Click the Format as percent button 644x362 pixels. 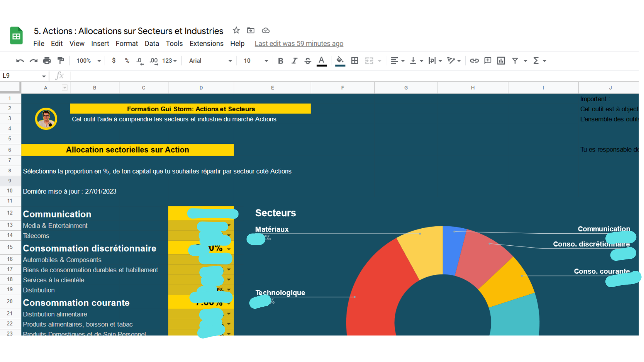127,61
